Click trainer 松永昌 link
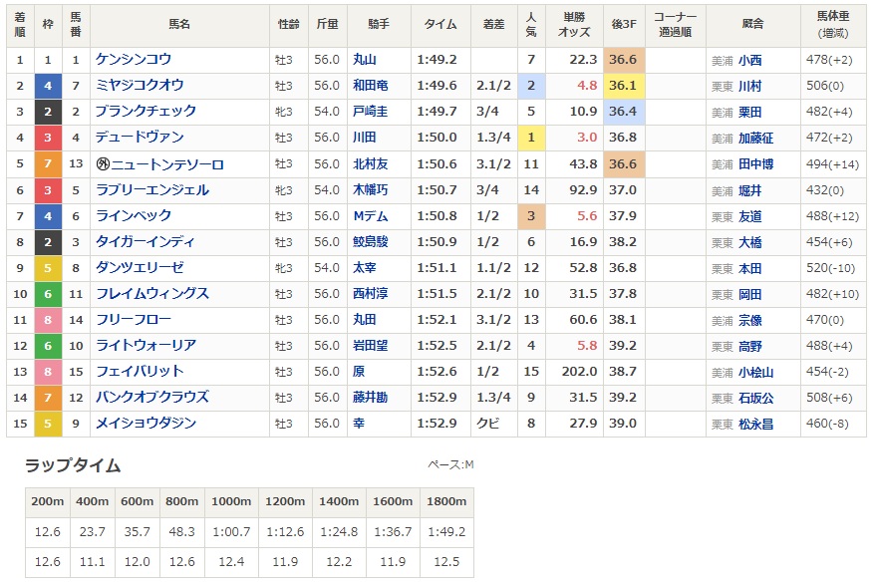The height and width of the screenshot is (588, 875). (x=755, y=424)
